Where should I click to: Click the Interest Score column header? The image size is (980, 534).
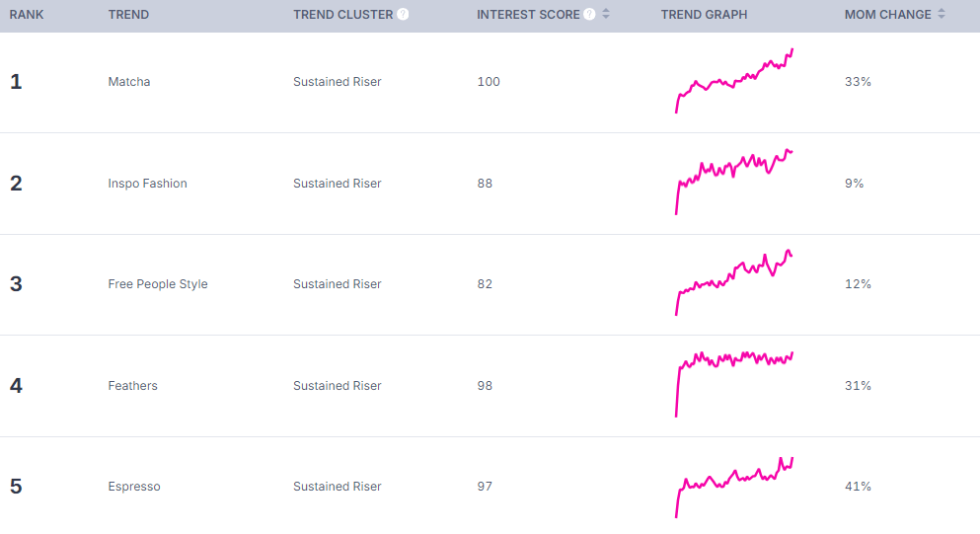[528, 15]
